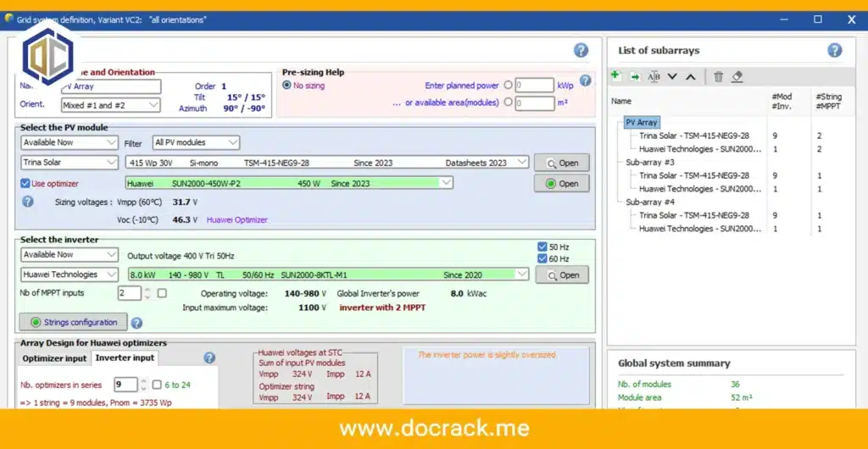868x449 pixels.
Task: Click help icon next to Strings configuration
Action: pyautogui.click(x=136, y=323)
